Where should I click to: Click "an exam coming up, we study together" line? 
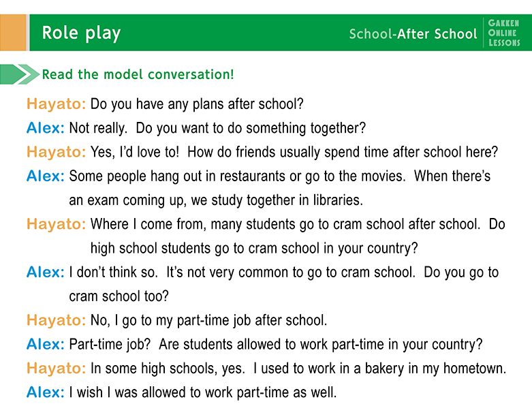[216, 200]
